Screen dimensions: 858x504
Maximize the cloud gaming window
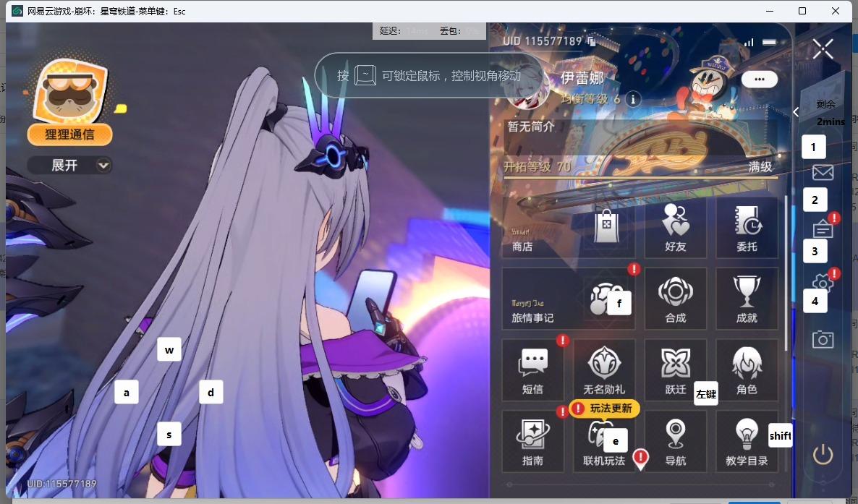tap(802, 11)
